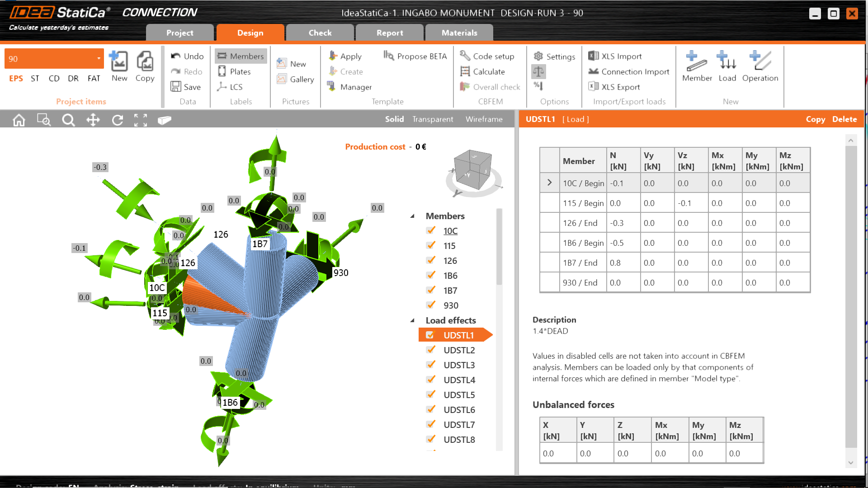Click the Calculate CBFEM icon

[465, 71]
